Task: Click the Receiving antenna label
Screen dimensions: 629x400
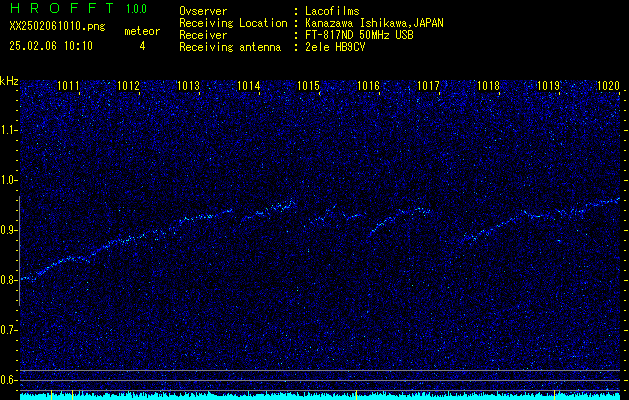Action: tap(230, 47)
